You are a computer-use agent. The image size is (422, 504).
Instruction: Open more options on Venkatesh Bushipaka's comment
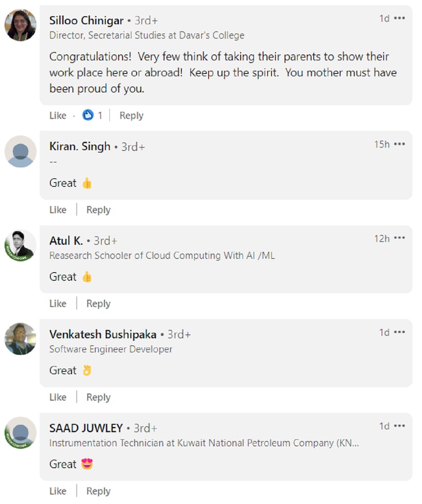coord(399,332)
